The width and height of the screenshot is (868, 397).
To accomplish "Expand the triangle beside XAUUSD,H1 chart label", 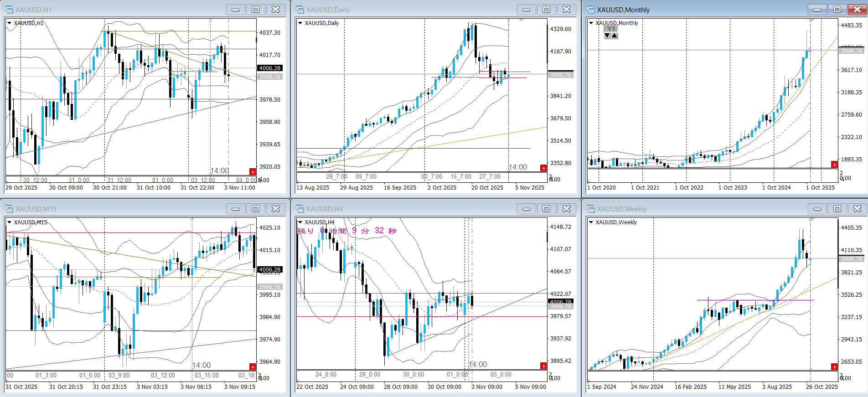I will [x=9, y=23].
